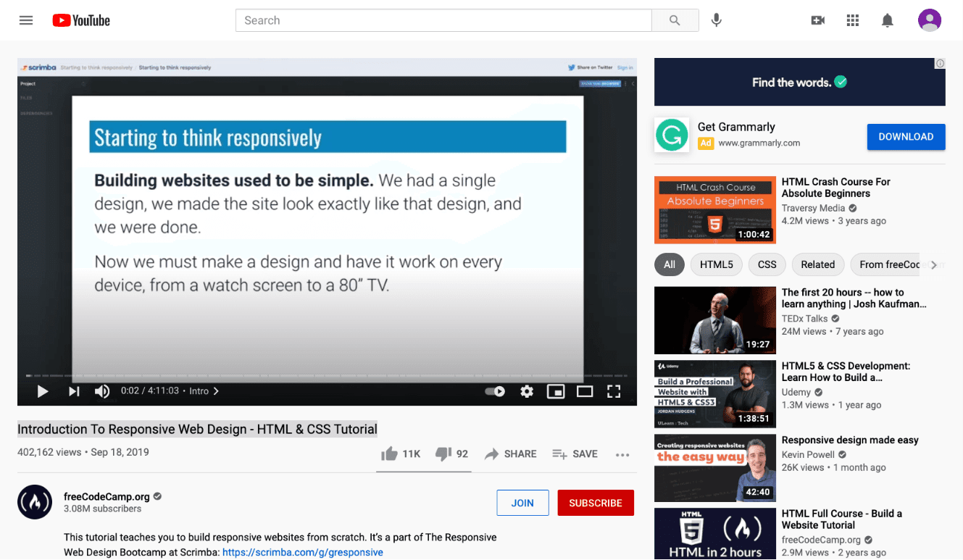This screenshot has width=963, height=560.
Task: Click the volume icon in the player
Action: [102, 391]
